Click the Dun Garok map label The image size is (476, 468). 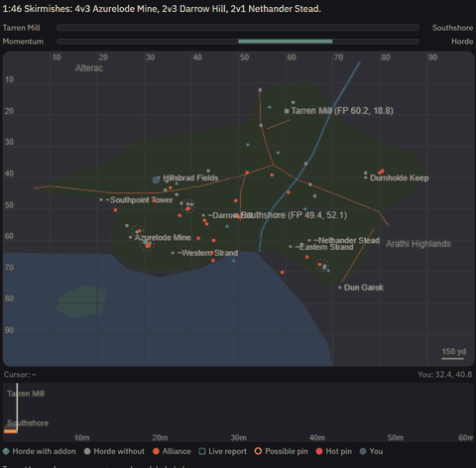coord(364,288)
